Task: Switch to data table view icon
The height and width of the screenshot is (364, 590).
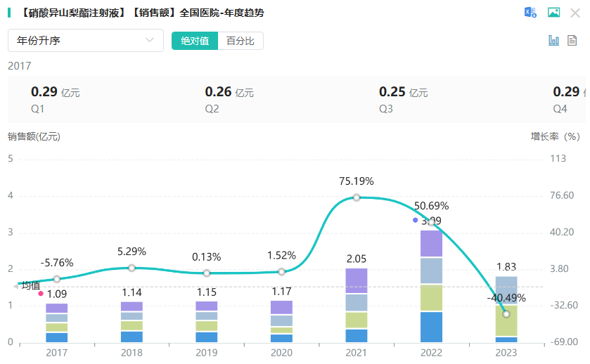Action: (x=572, y=41)
